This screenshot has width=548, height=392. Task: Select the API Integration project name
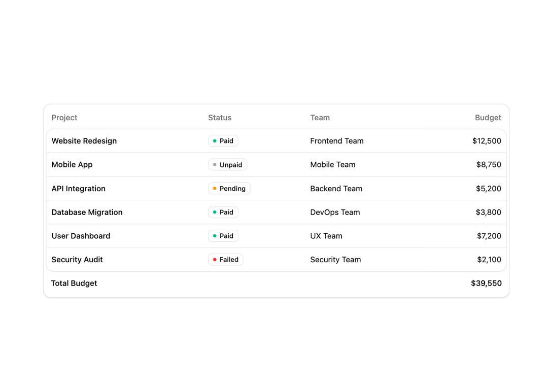coord(78,189)
